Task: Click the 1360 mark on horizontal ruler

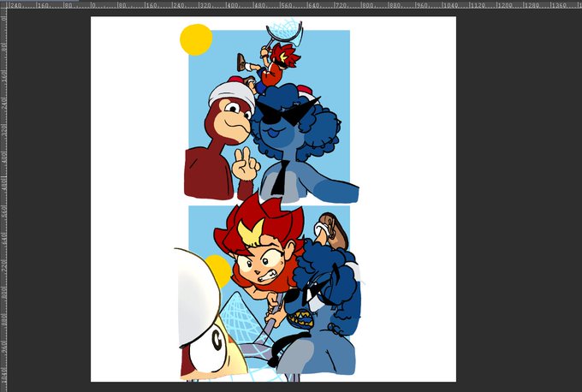Action: [559, 5]
